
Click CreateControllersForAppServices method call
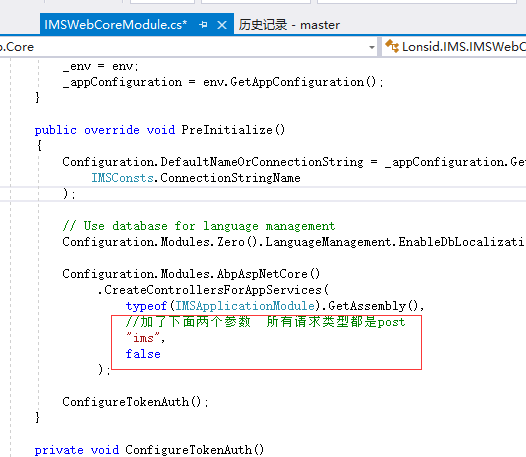click(x=213, y=290)
